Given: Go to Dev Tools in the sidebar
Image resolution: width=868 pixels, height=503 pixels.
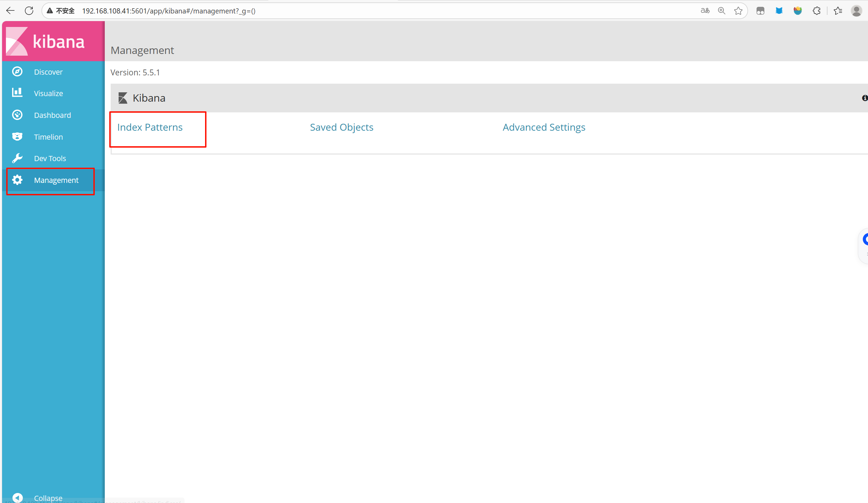Looking at the screenshot, I should point(50,158).
